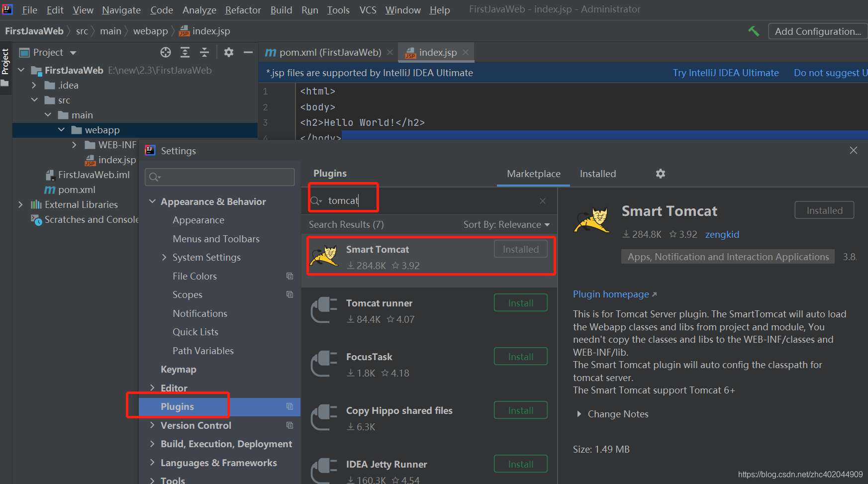Select pom.xml in project tree

77,190
